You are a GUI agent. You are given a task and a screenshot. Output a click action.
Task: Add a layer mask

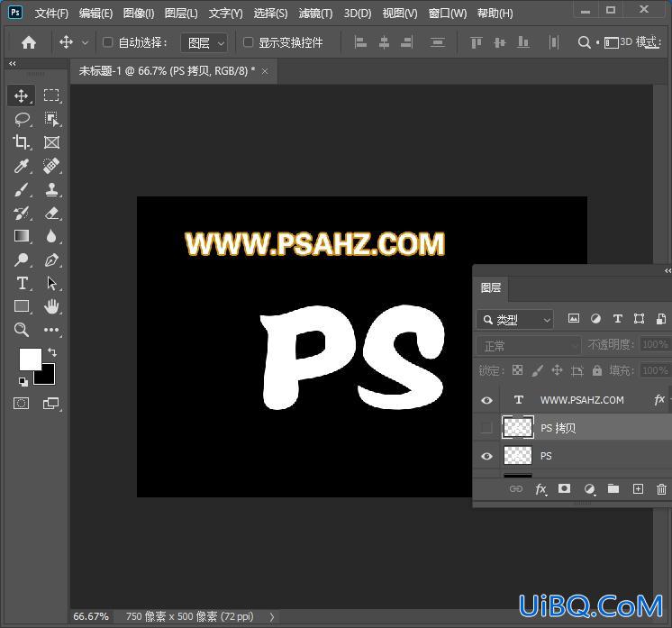tap(564, 488)
